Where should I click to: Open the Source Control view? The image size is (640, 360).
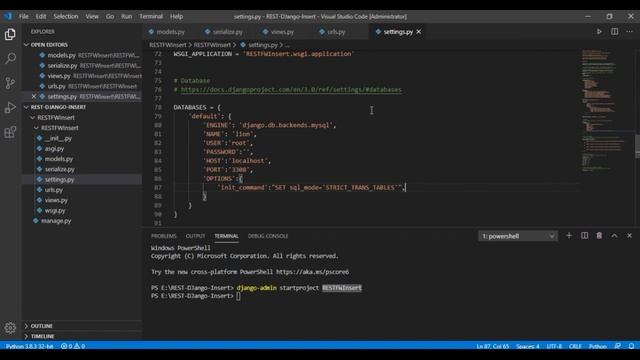point(10,83)
